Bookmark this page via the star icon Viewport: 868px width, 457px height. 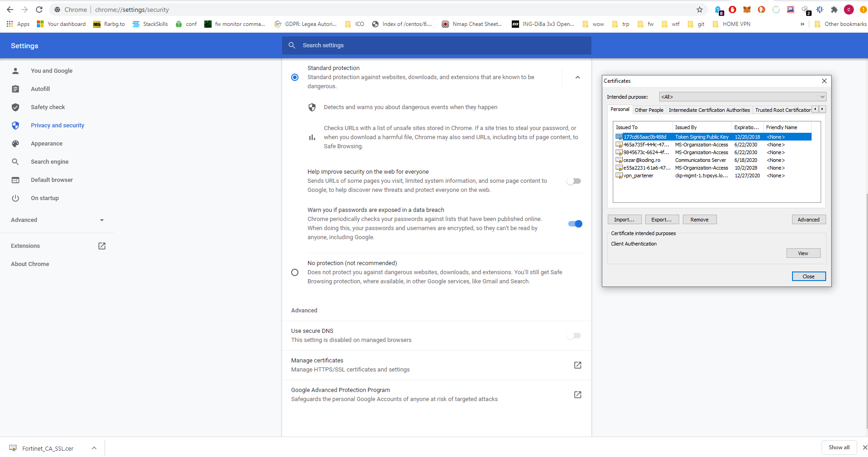[699, 10]
